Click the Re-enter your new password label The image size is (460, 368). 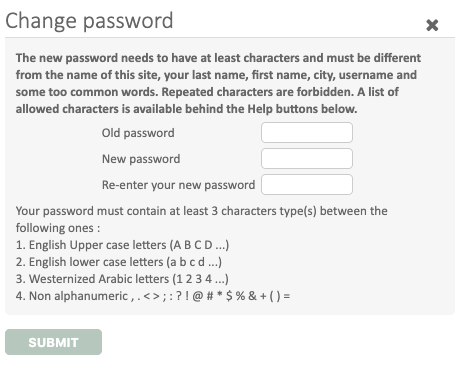(178, 185)
